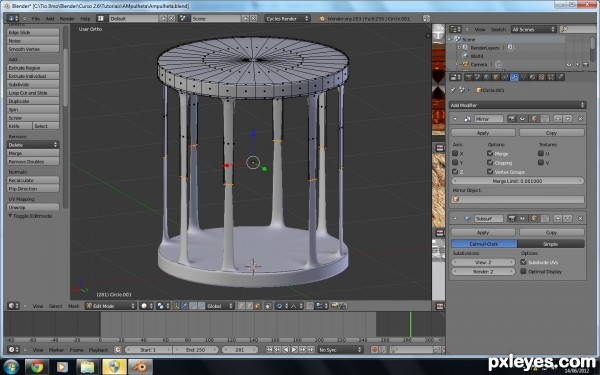The height and width of the screenshot is (375, 600).
Task: Move the Mirror modifier down in stack
Action: [567, 119]
